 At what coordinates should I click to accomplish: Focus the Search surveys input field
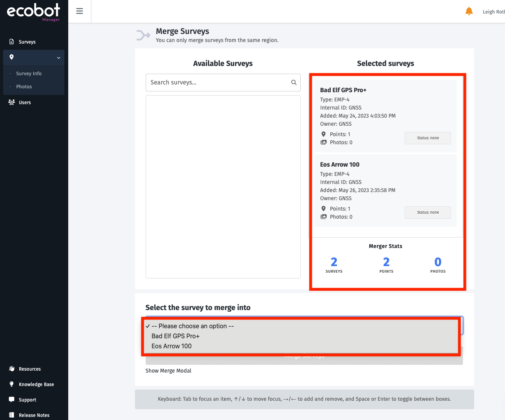point(218,83)
